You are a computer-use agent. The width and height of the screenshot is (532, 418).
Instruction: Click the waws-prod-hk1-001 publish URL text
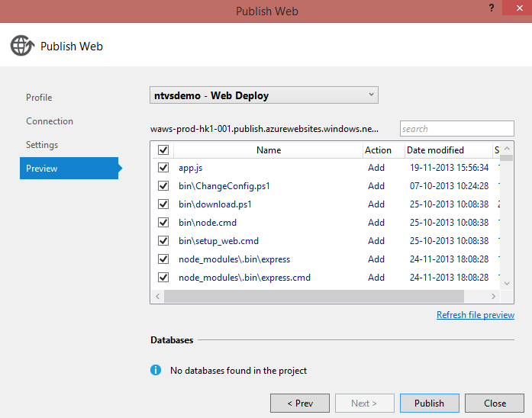coord(264,129)
